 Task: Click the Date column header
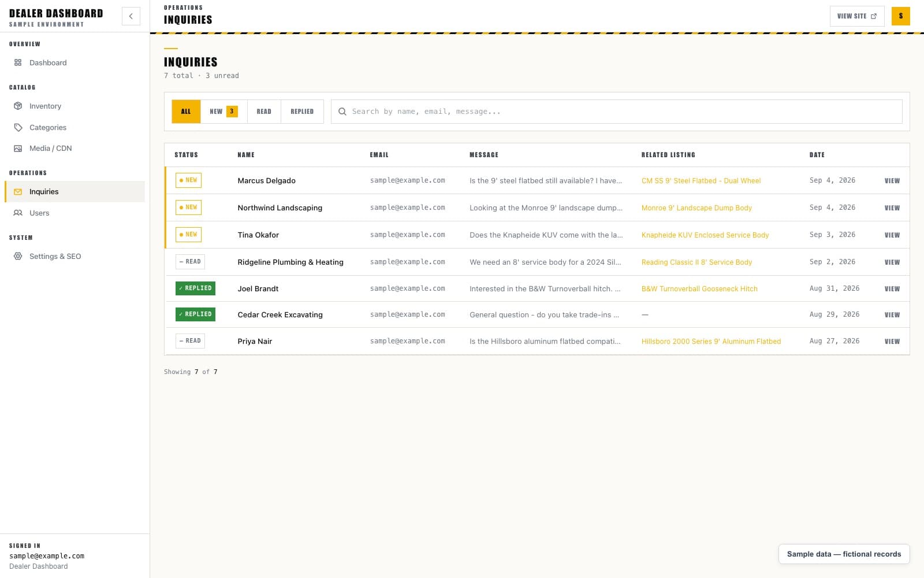(817, 155)
